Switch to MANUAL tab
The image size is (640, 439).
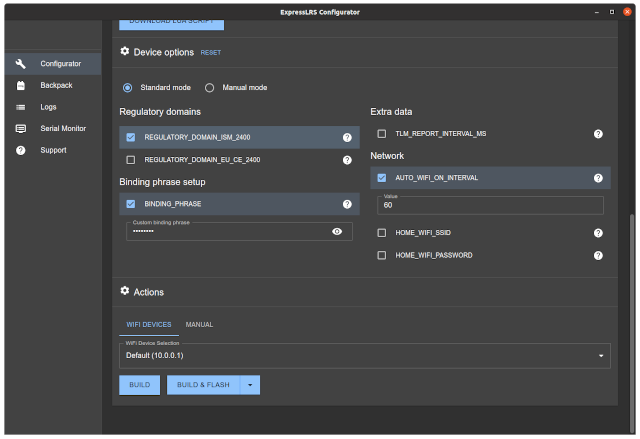(x=199, y=325)
